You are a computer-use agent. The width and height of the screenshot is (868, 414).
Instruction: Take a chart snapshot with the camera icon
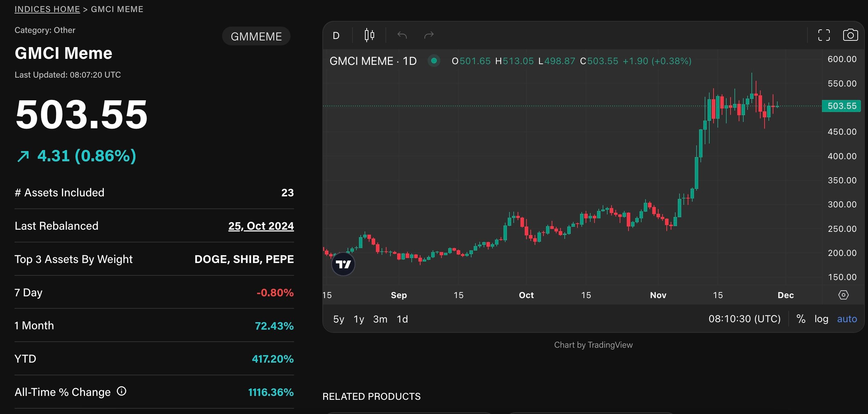pyautogui.click(x=850, y=35)
